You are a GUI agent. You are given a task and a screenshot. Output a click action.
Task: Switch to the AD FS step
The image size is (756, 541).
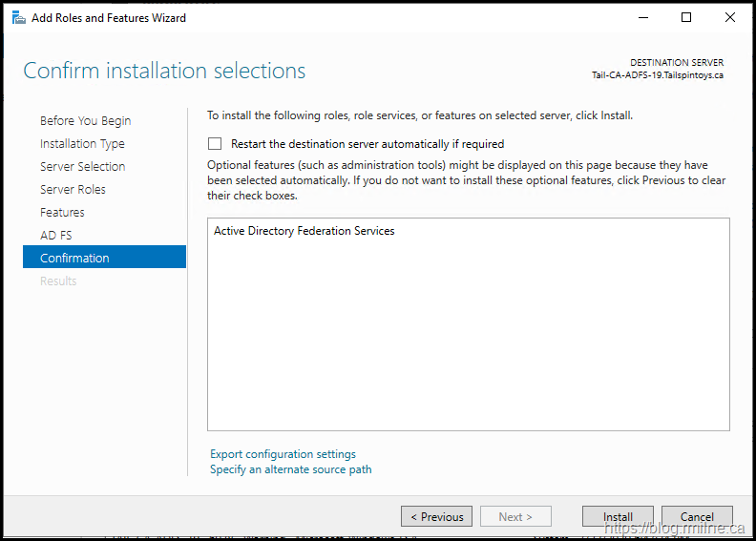(55, 236)
